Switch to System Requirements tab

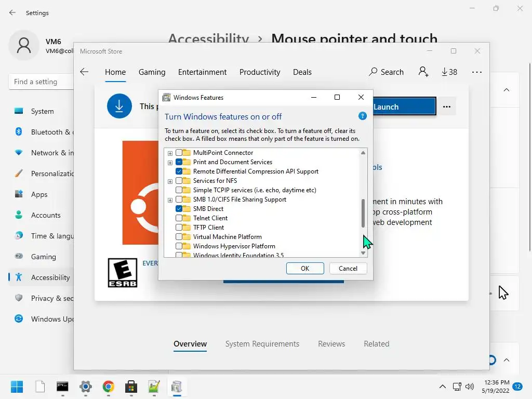(262, 344)
